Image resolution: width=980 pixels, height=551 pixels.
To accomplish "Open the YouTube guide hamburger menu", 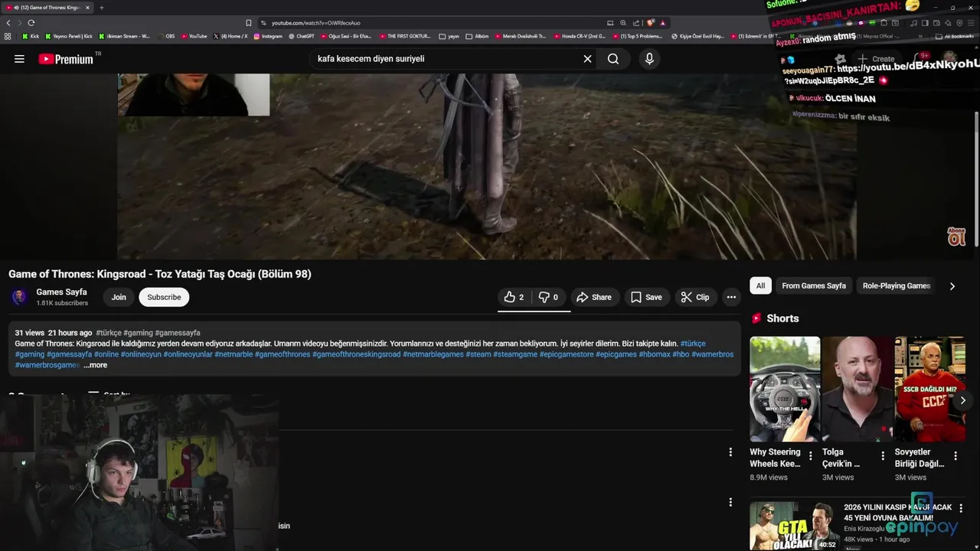I will (x=19, y=59).
